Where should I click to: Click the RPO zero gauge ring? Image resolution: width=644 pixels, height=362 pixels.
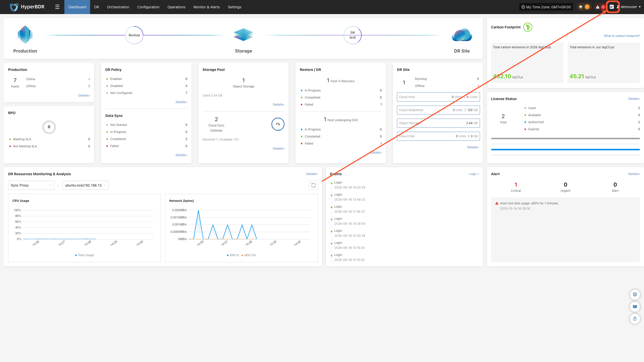(x=49, y=127)
